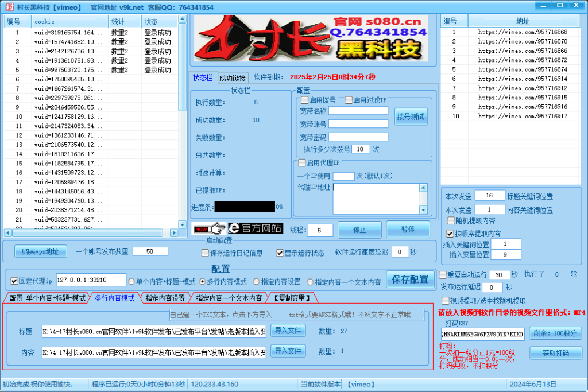Toggle 保存运行日记信息 checkbox
The height and width of the screenshot is (392, 588).
point(205,253)
